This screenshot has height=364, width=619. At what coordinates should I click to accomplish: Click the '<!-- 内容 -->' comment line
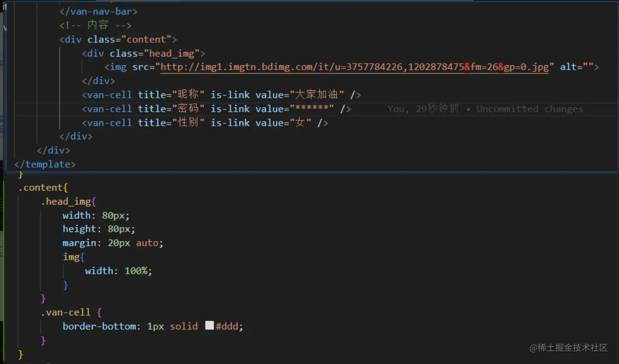point(96,25)
